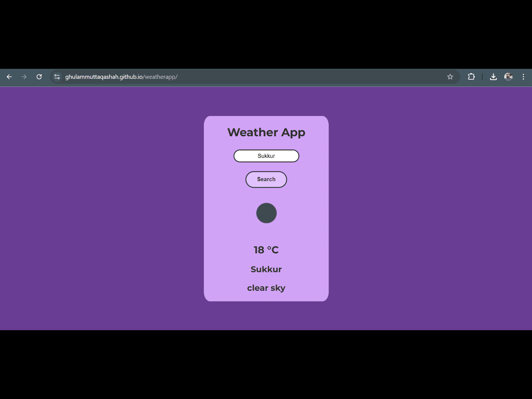Image resolution: width=532 pixels, height=399 pixels.
Task: Click the dark circular weather icon
Action: 266,213
